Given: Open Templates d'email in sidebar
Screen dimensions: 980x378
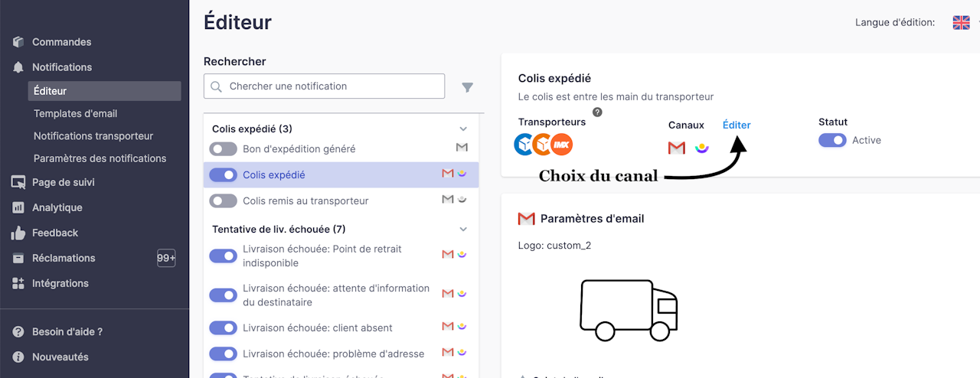Looking at the screenshot, I should coord(75,113).
